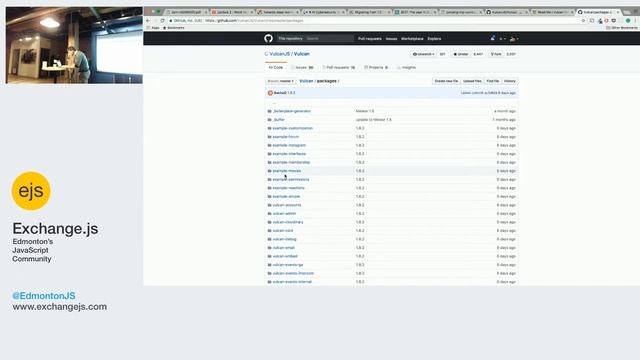Click folder icon beside vulcan-core
Screen dimensions: 640x360
(x=269, y=231)
